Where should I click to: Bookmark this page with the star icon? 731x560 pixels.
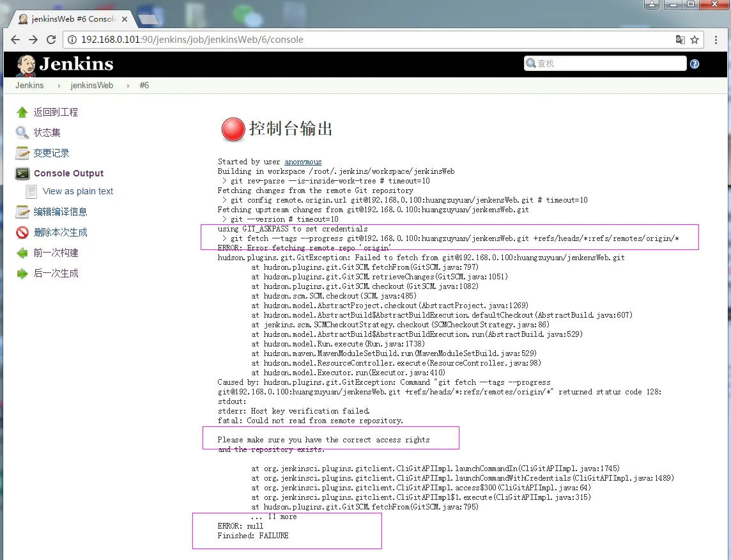click(695, 40)
